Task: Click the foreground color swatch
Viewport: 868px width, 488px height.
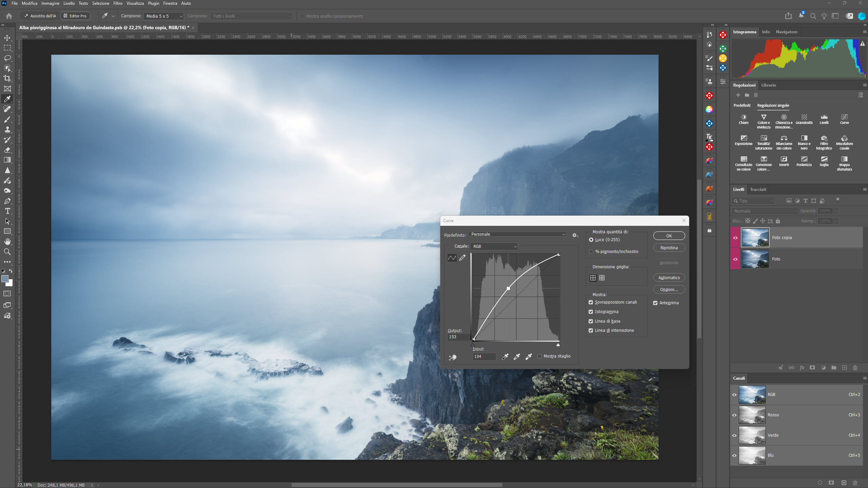Action: [x=5, y=279]
